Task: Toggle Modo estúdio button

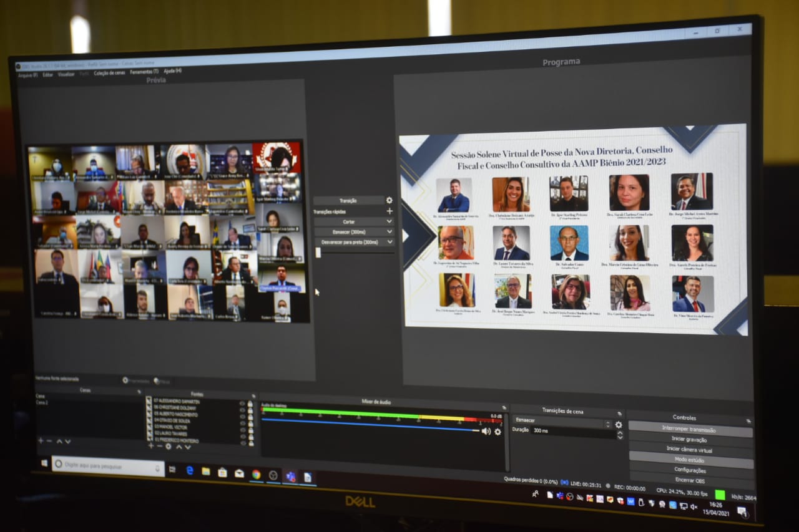Action: click(691, 460)
